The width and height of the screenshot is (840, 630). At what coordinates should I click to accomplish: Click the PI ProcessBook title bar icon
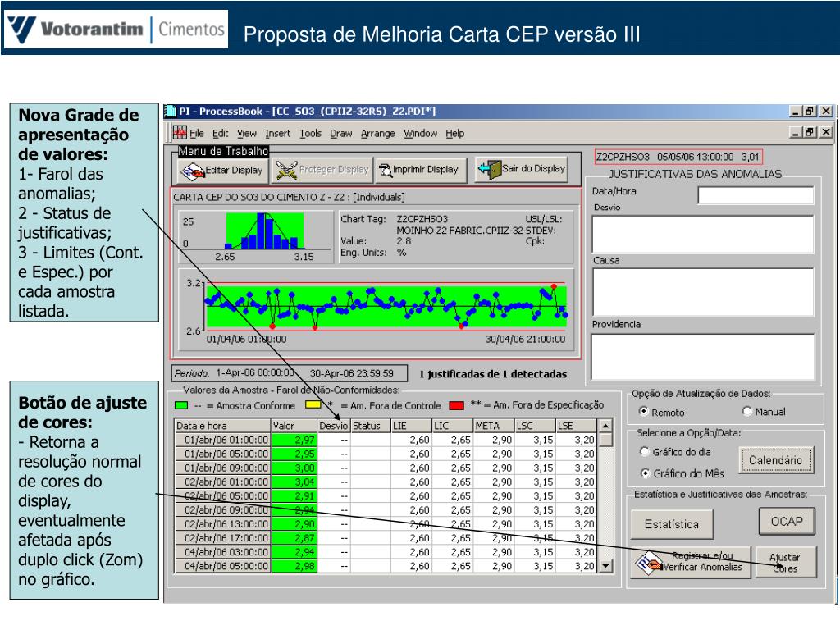(170, 111)
